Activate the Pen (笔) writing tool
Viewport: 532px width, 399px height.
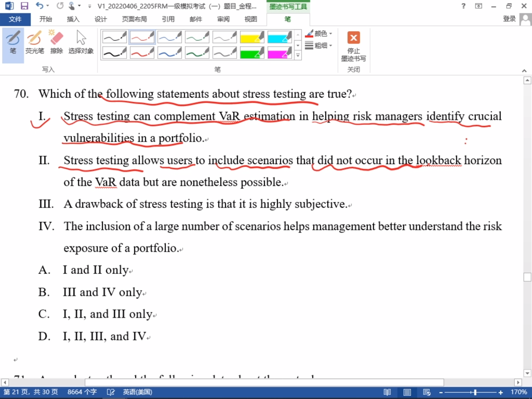(13, 43)
